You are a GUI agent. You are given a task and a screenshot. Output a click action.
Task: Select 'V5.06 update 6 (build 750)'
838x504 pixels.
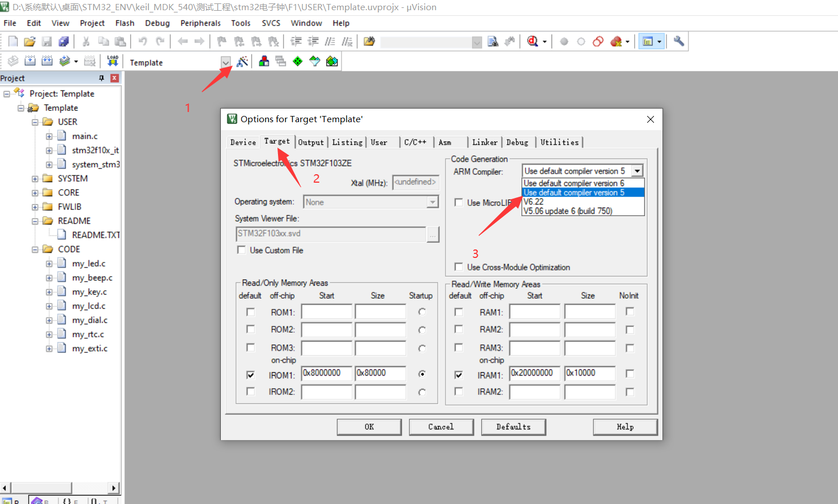(x=583, y=211)
